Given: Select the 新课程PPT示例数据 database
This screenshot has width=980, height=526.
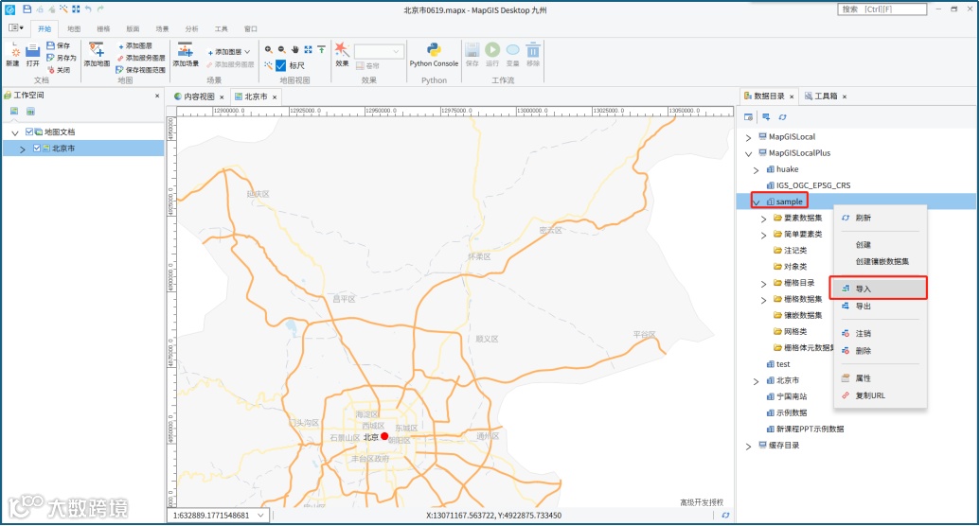Looking at the screenshot, I should (x=810, y=430).
